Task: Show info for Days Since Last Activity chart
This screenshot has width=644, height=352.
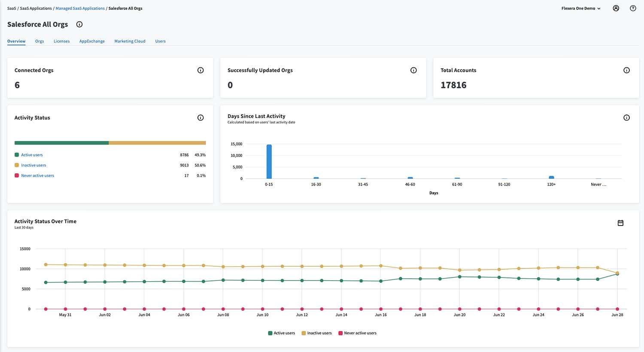Action: [626, 117]
